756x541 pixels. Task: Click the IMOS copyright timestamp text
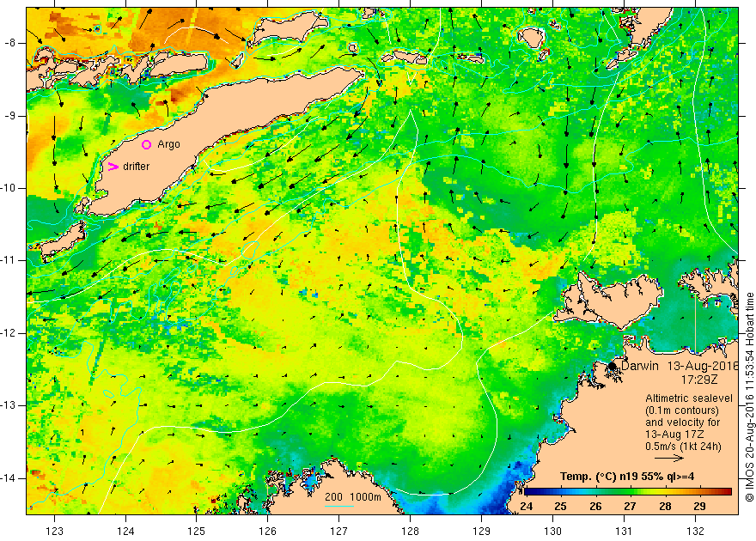coord(750,397)
